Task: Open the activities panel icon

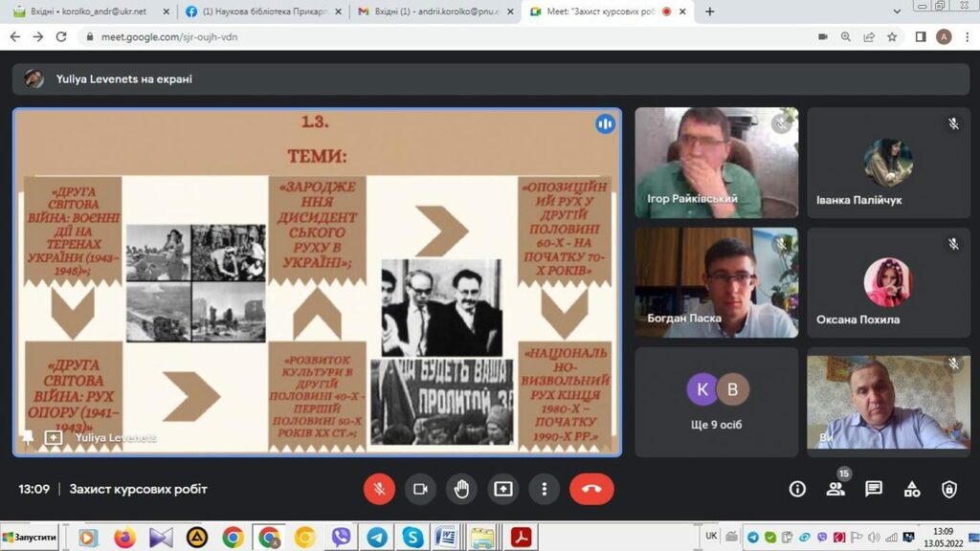Action: (912, 489)
